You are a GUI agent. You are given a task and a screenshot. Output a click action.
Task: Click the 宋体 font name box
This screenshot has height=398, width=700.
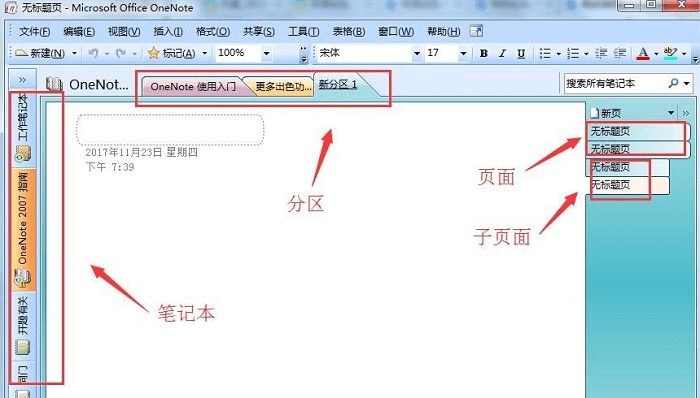(x=364, y=53)
